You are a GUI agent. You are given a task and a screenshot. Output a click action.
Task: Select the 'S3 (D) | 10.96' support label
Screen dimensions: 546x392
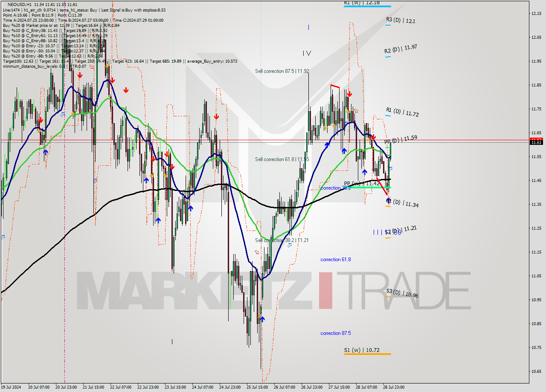click(402, 293)
